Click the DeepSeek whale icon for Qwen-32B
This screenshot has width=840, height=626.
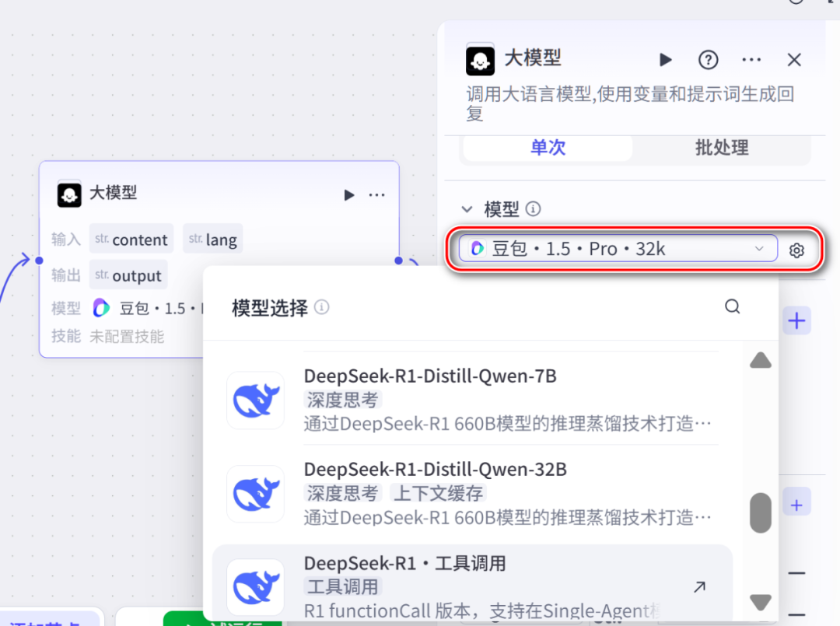[x=256, y=494]
